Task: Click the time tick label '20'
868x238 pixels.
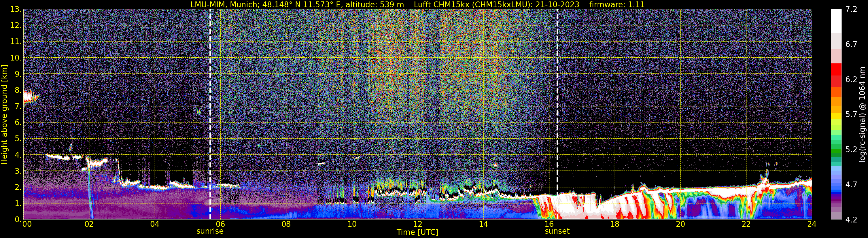Action: 680,224
